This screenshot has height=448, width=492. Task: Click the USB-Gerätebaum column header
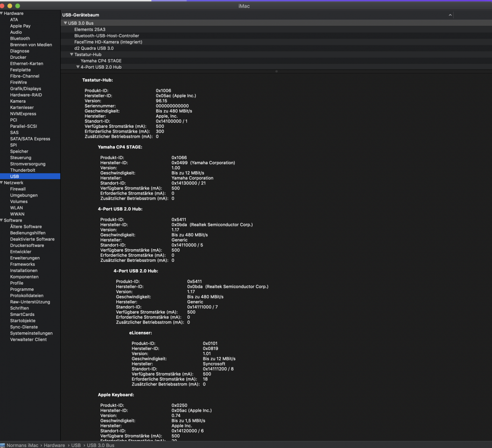(81, 15)
